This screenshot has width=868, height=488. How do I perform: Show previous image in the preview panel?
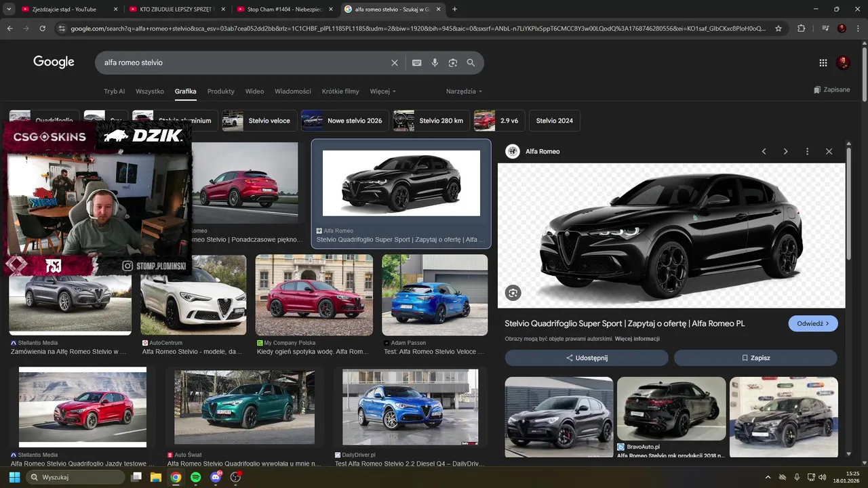[x=764, y=151]
